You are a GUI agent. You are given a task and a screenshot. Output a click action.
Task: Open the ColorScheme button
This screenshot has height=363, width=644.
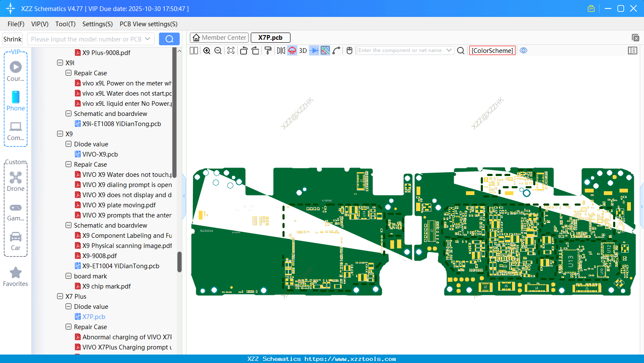[492, 51]
